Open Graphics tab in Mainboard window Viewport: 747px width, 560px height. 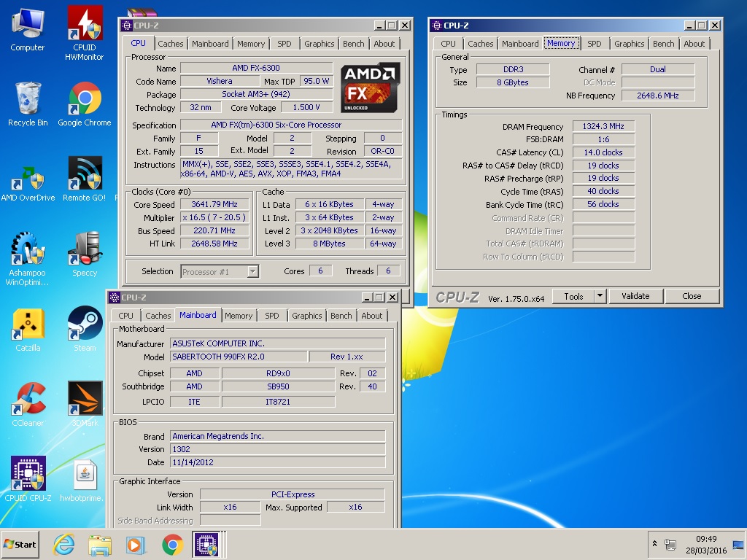pos(307,315)
